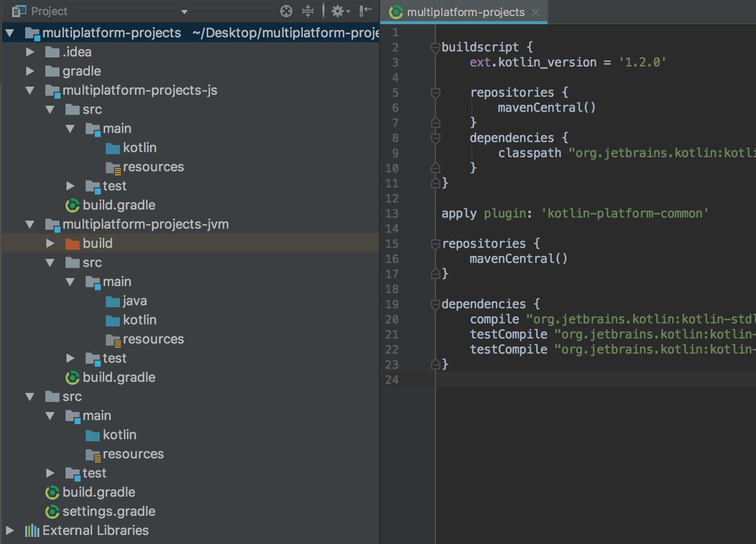The image size is (756, 544).
Task: Click fold end marker at line 23
Action: [x=435, y=365]
